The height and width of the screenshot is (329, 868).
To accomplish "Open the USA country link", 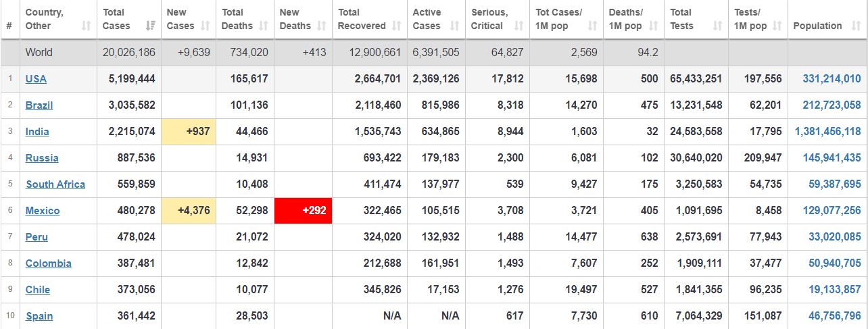I will tap(36, 78).
